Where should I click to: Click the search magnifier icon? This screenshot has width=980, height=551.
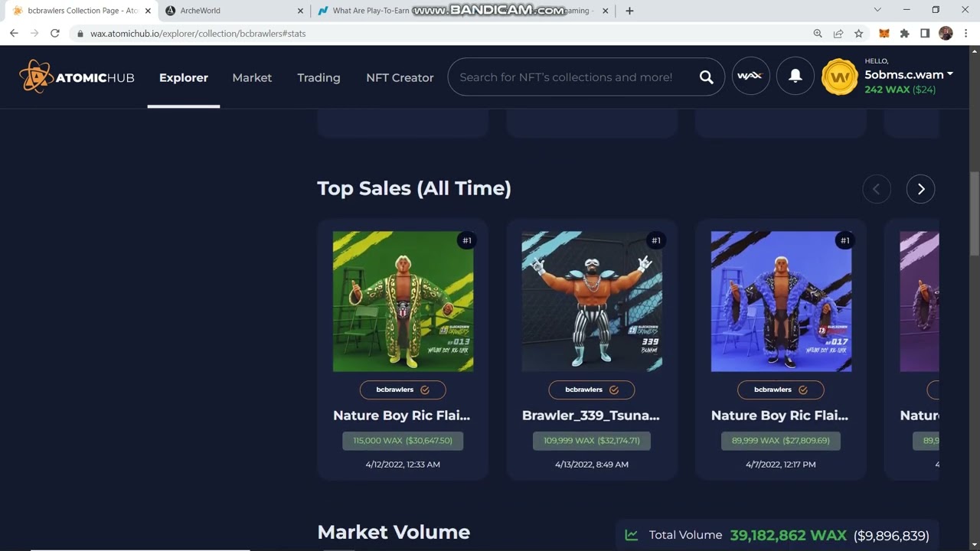pyautogui.click(x=706, y=77)
